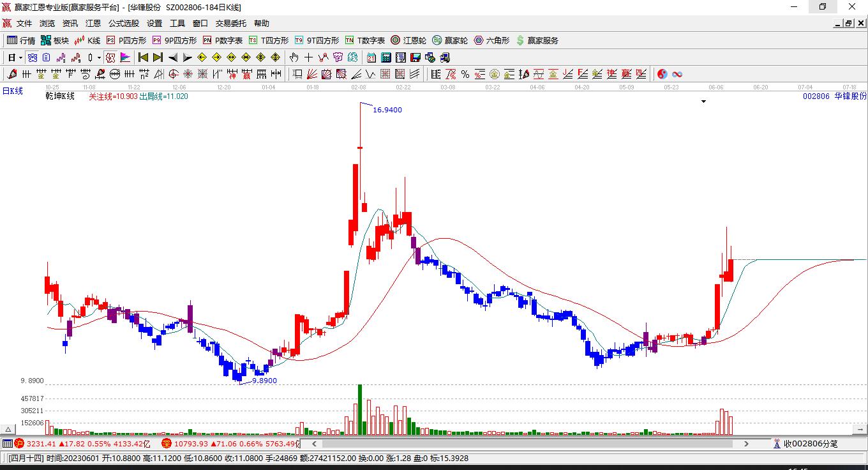
Task: Click the K线 toolbar button
Action: 87,40
